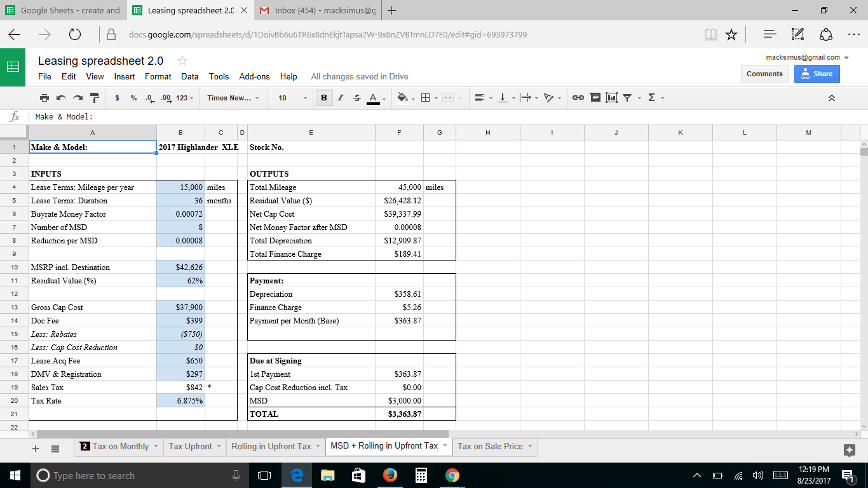Screen dimensions: 868x488
Task: Open horizontal align options
Action: click(484, 98)
